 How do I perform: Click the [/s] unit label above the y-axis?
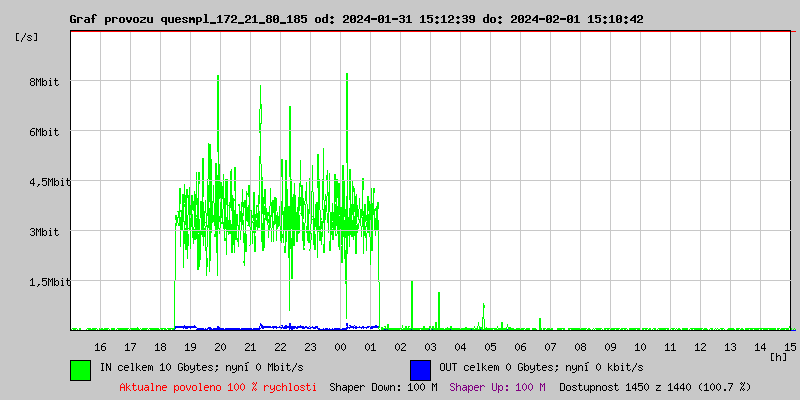(27, 36)
